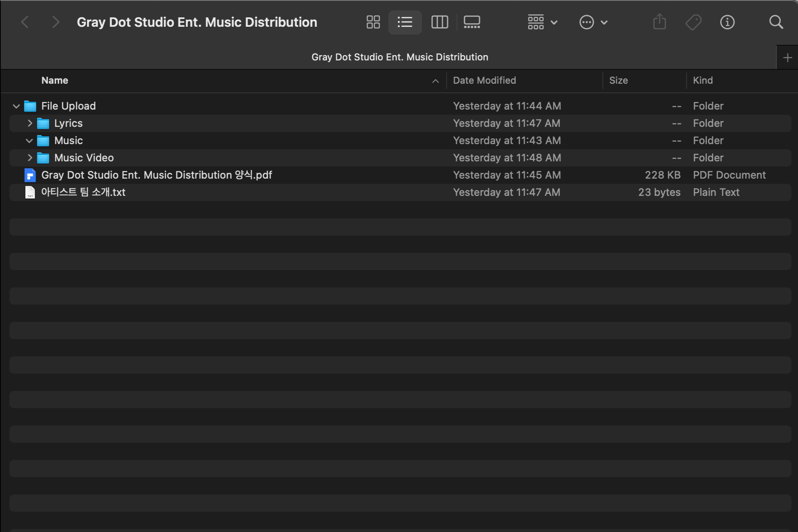This screenshot has width=798, height=532.
Task: Open the Group By options menu
Action: click(x=543, y=22)
